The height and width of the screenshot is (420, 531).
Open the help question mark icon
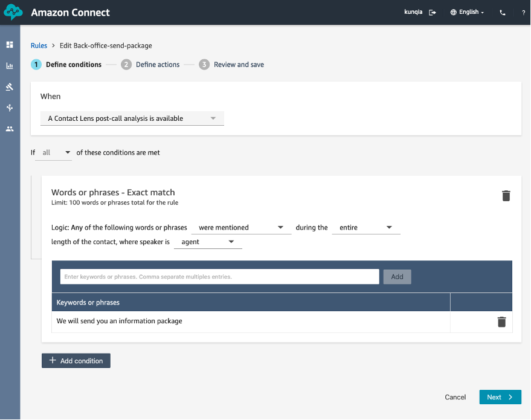pos(523,13)
